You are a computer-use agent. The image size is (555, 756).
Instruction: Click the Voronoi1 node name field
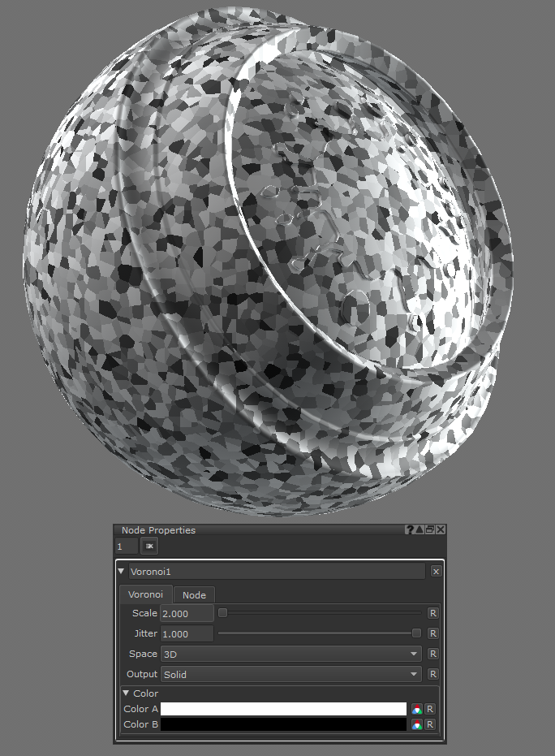pyautogui.click(x=276, y=572)
